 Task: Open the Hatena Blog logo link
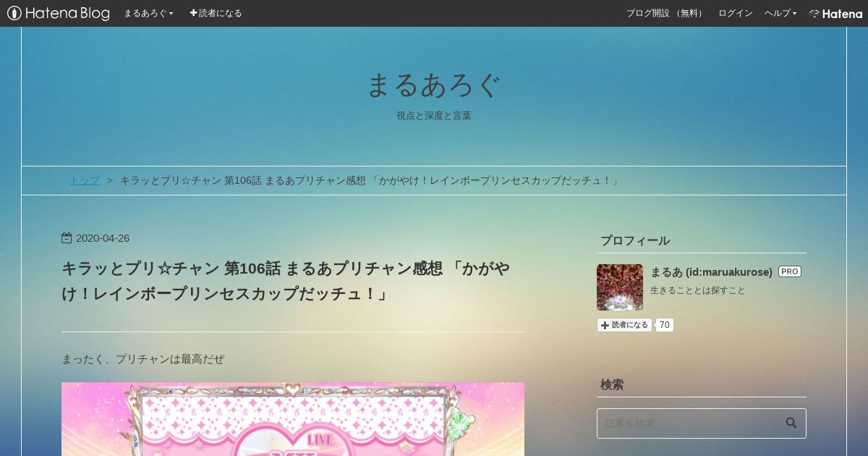point(59,13)
